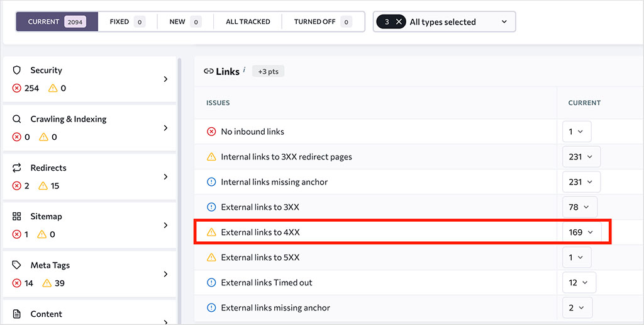Viewport: 644px width, 325px height.
Task: Open External links to 5XX count dropdown
Action: pos(577,258)
